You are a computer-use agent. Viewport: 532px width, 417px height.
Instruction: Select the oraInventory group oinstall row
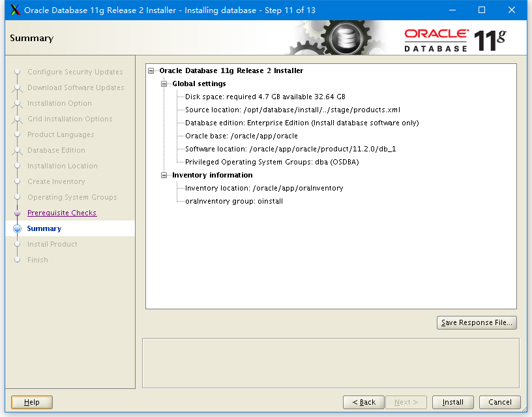tap(234, 201)
